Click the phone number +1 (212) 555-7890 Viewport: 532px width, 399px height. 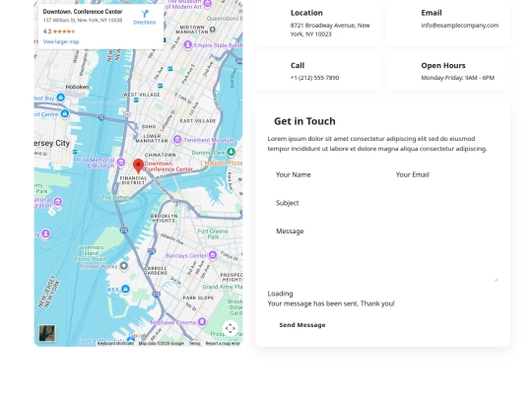[314, 78]
